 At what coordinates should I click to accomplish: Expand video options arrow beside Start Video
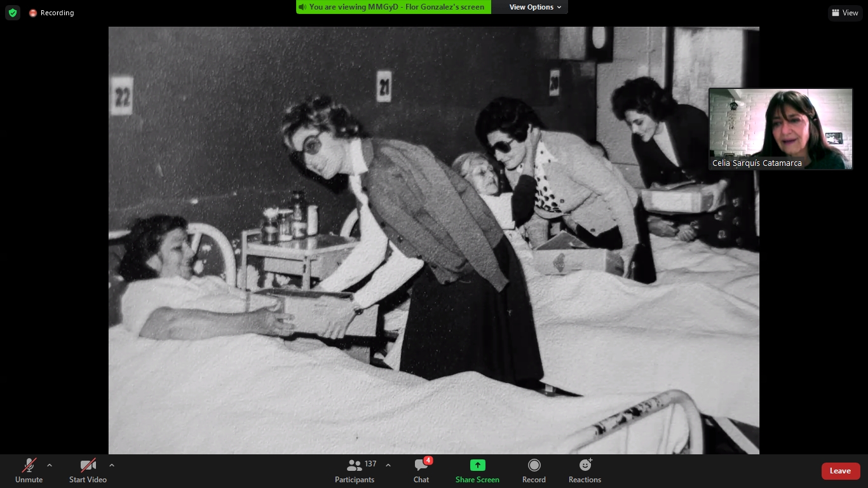[112, 465]
